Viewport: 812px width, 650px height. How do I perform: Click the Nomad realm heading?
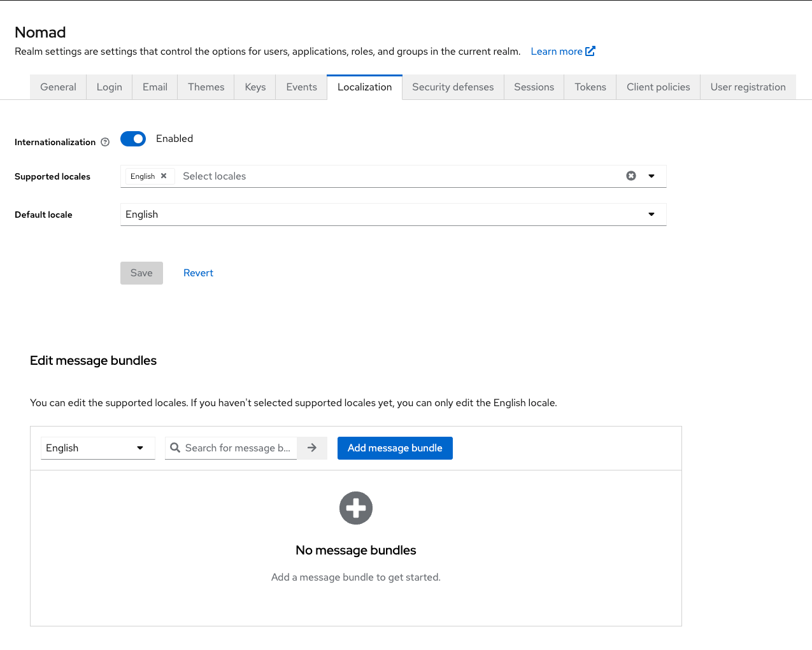(40, 32)
